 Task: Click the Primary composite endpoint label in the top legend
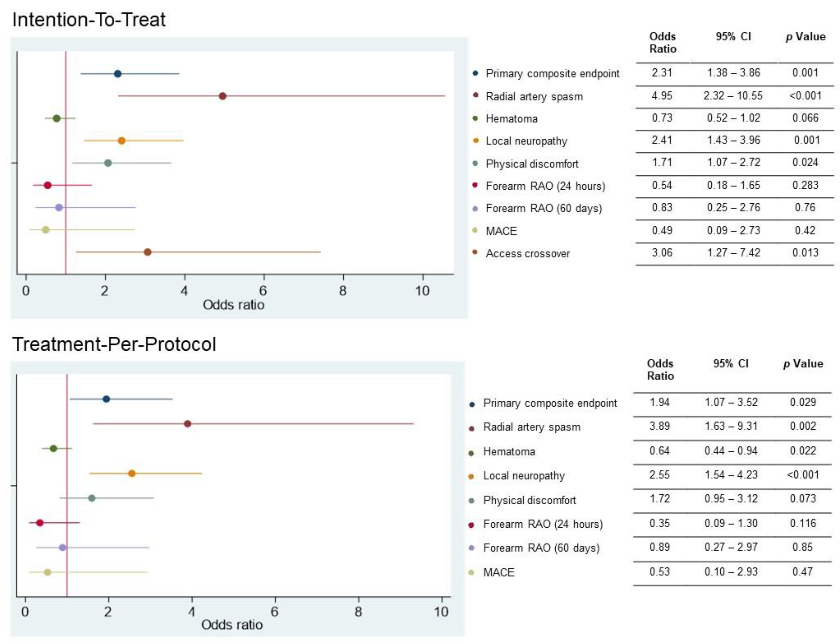(552, 74)
